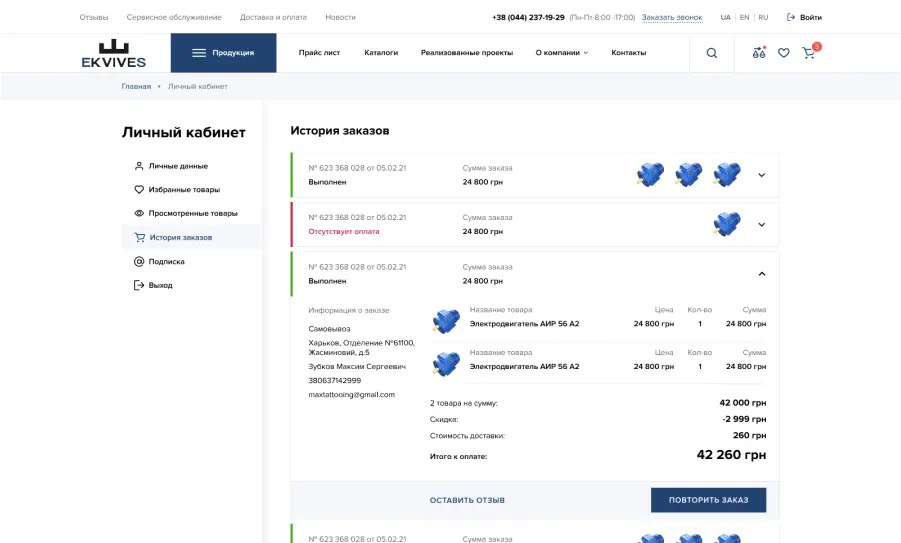Open Подписка section
The width and height of the screenshot is (901, 543).
167,261
